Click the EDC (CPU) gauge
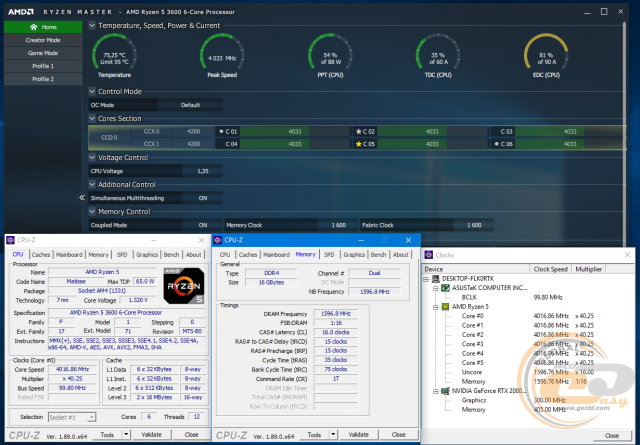 coord(546,56)
